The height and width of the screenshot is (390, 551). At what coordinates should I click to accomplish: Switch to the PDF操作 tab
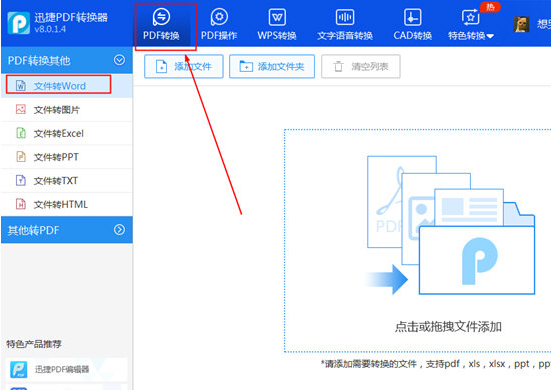219,25
